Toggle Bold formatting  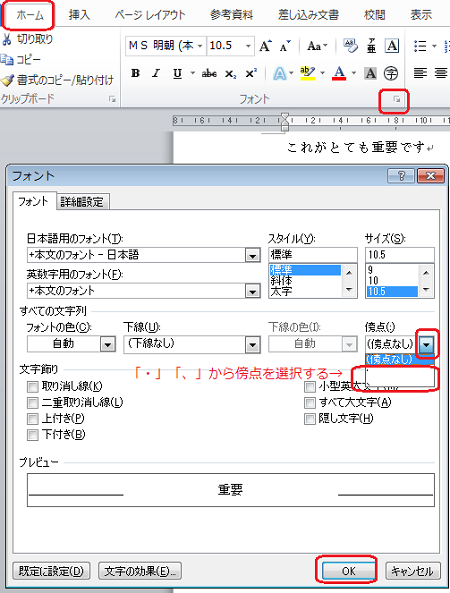pyautogui.click(x=135, y=73)
